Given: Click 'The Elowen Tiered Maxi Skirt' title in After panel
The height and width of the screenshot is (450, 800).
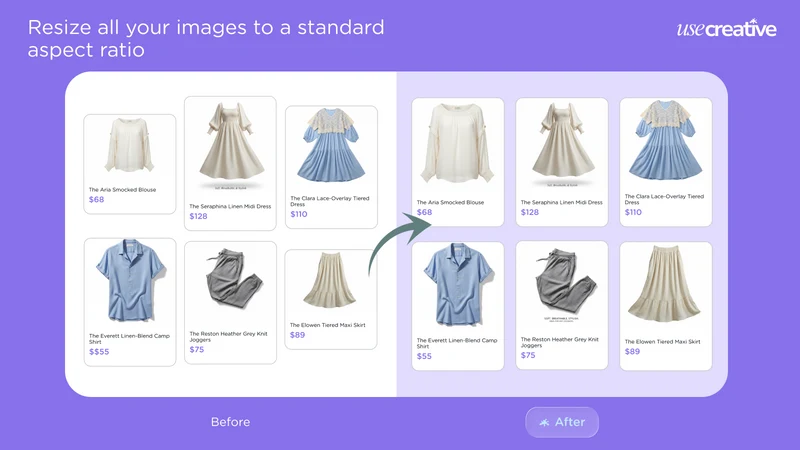Looking at the screenshot, I should pyautogui.click(x=662, y=342).
